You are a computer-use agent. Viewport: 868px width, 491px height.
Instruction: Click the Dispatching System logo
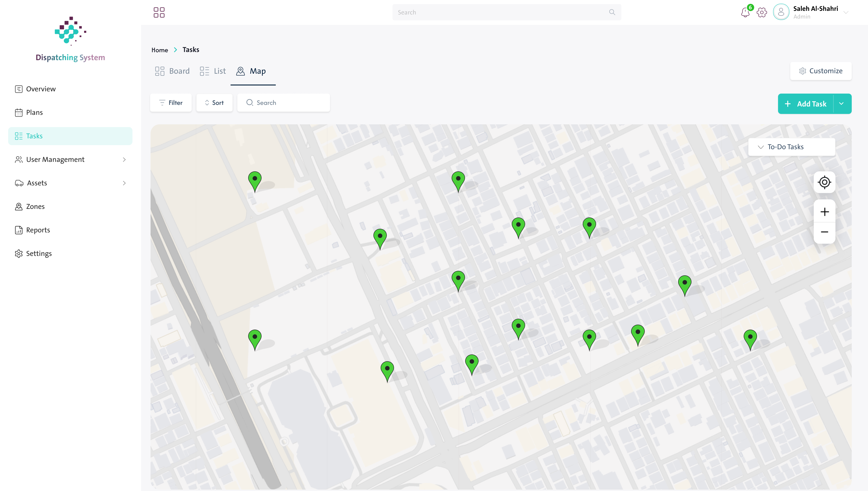click(x=71, y=39)
